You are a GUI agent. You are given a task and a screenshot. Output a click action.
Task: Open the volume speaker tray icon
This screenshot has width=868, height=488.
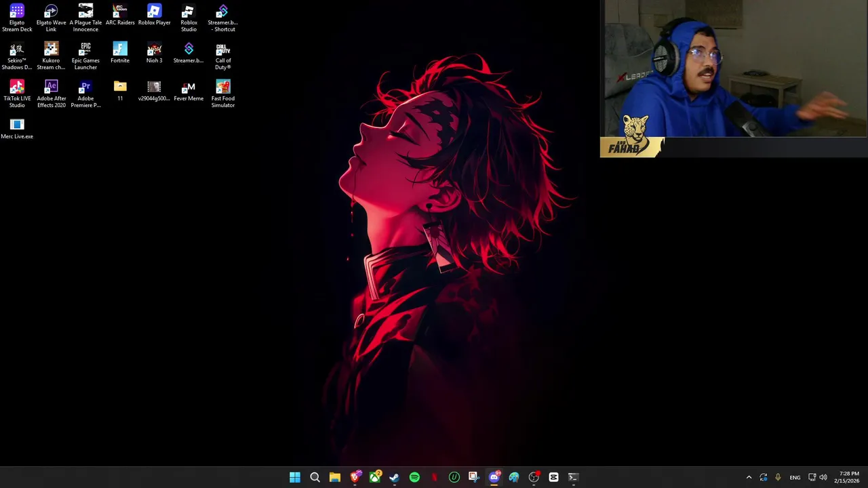coord(823,477)
